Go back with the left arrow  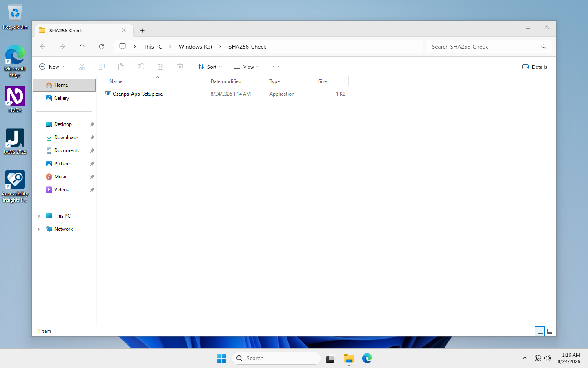click(x=43, y=47)
